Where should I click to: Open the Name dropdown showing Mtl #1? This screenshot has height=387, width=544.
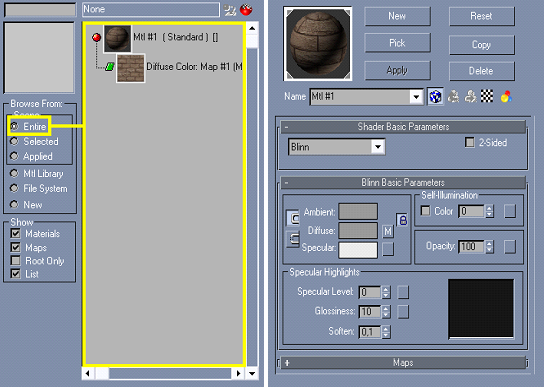coord(416,97)
